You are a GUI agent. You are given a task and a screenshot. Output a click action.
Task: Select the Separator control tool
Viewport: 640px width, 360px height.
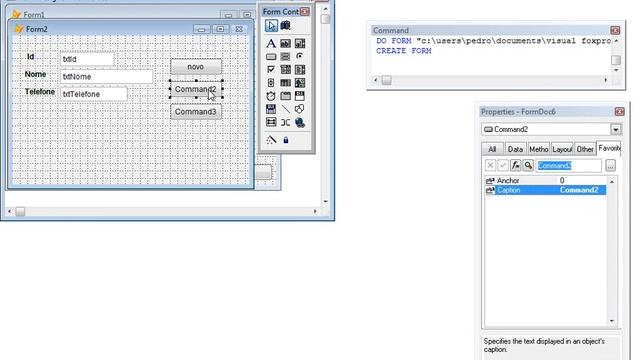[x=285, y=122]
